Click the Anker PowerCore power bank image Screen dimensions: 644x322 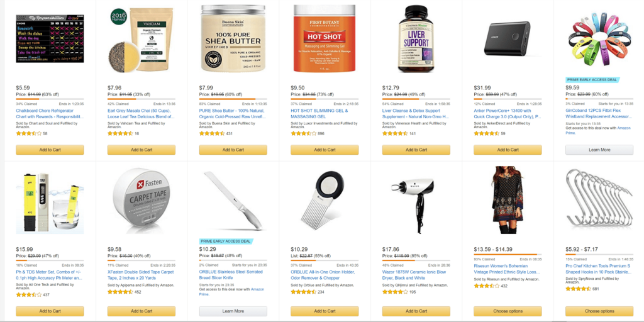508,38
